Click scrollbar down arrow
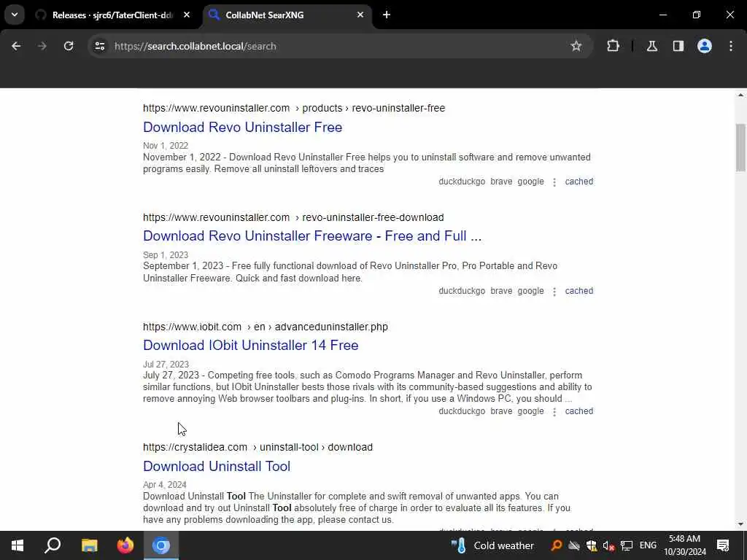The height and width of the screenshot is (560, 747). pos(740,524)
